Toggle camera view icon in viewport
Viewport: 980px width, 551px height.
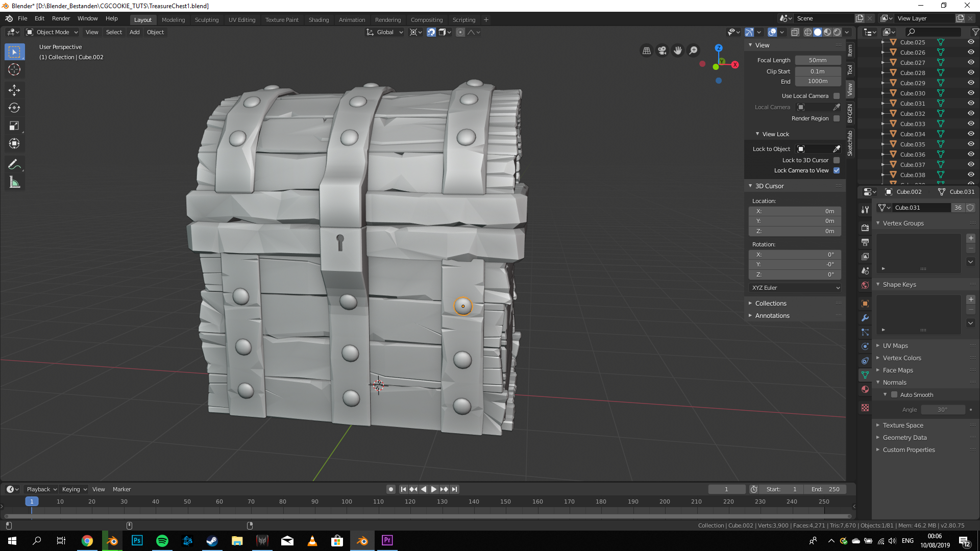662,51
